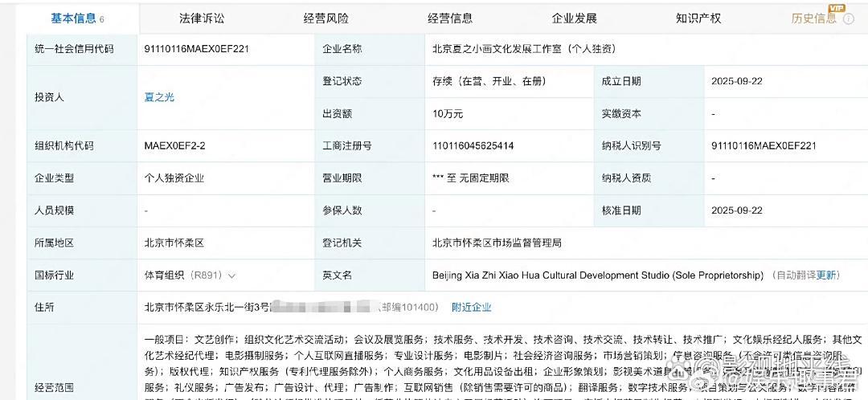The width and height of the screenshot is (868, 400).
Task: Select company name 北京夏之小画文化发展工作室
Action: coord(524,49)
